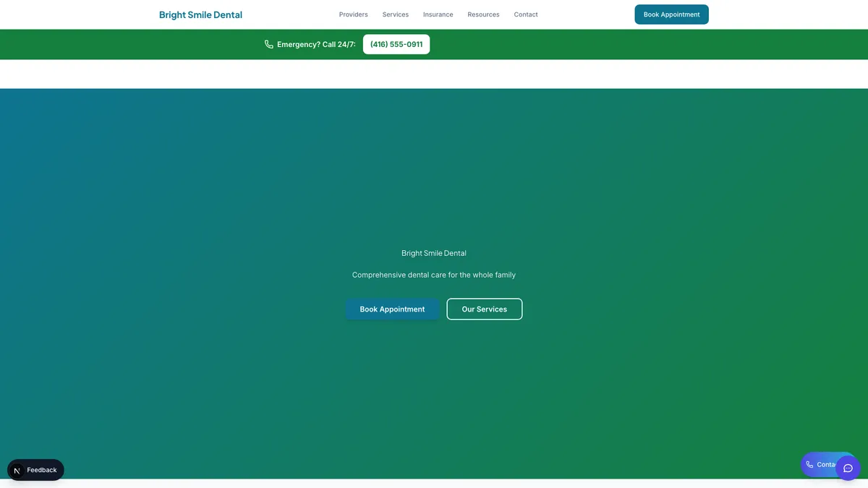Navigate to Contact in the top menu

click(526, 14)
